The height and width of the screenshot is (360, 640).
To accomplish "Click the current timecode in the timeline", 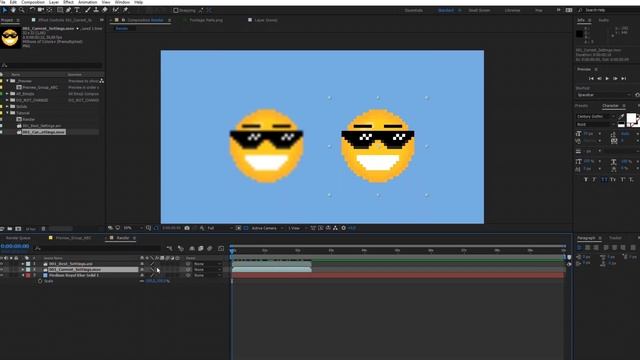I will (x=15, y=246).
